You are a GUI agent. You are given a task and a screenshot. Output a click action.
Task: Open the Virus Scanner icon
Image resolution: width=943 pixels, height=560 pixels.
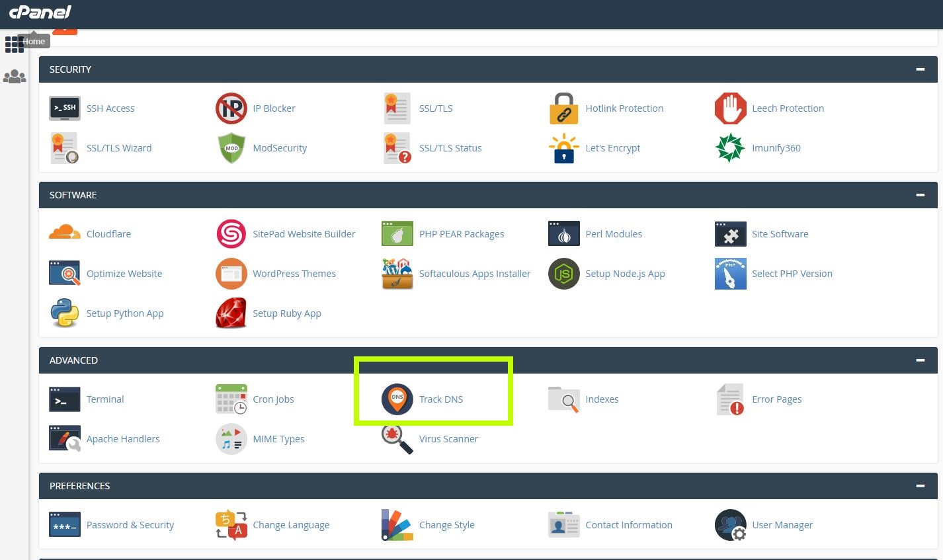pos(397,439)
